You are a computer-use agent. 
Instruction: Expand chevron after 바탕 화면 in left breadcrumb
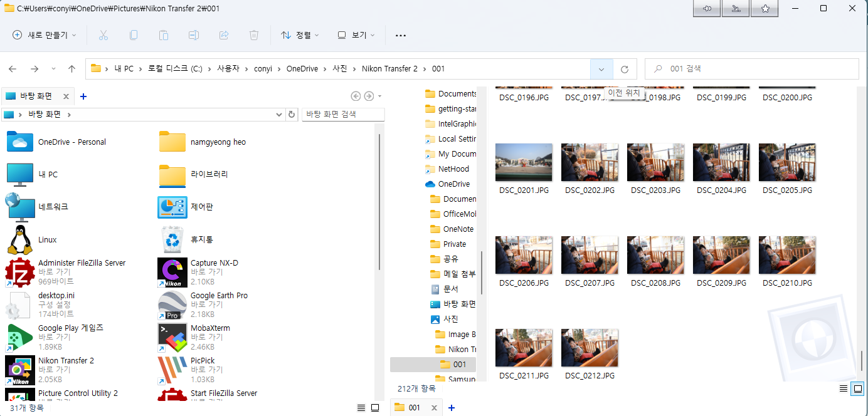click(x=69, y=115)
